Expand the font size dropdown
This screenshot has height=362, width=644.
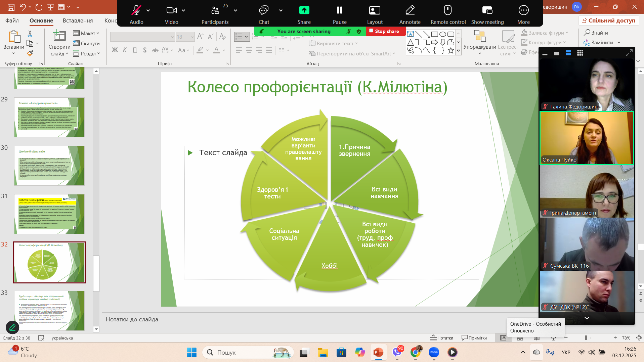[192, 37]
